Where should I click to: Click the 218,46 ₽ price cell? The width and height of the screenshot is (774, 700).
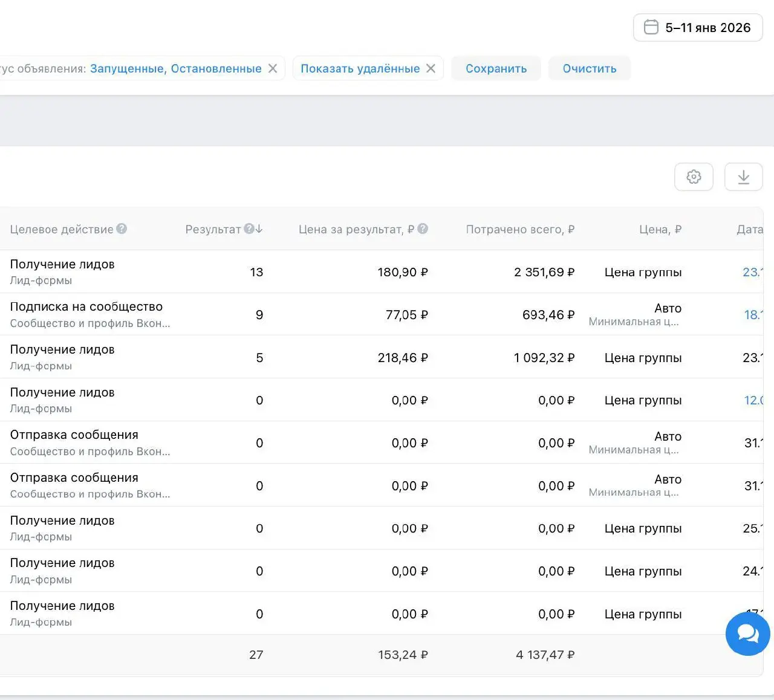pyautogui.click(x=403, y=358)
